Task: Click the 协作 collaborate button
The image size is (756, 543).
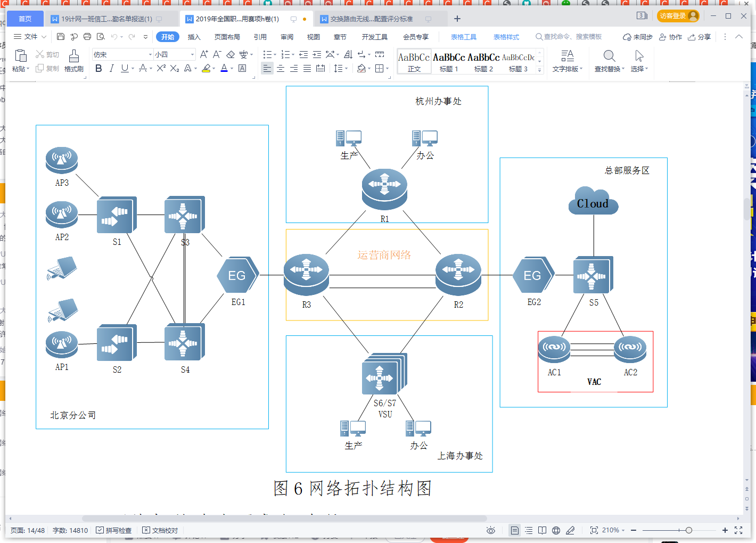Action: (670, 37)
